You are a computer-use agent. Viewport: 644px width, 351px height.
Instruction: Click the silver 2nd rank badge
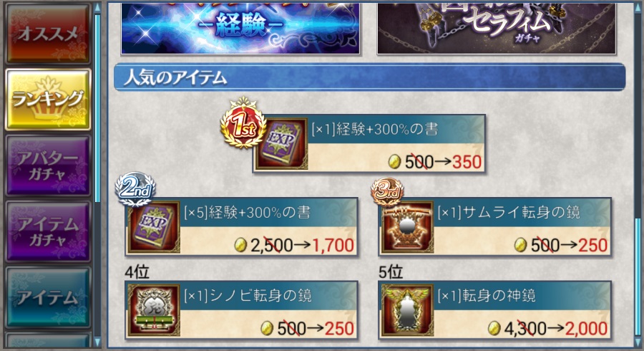[x=135, y=189]
